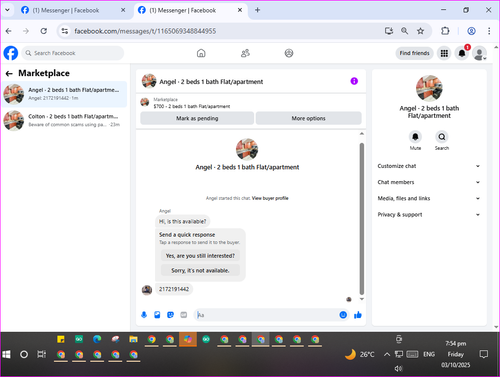Open the Windows action center notifications
Image resolution: width=500 pixels, height=377 pixels.
click(x=483, y=354)
